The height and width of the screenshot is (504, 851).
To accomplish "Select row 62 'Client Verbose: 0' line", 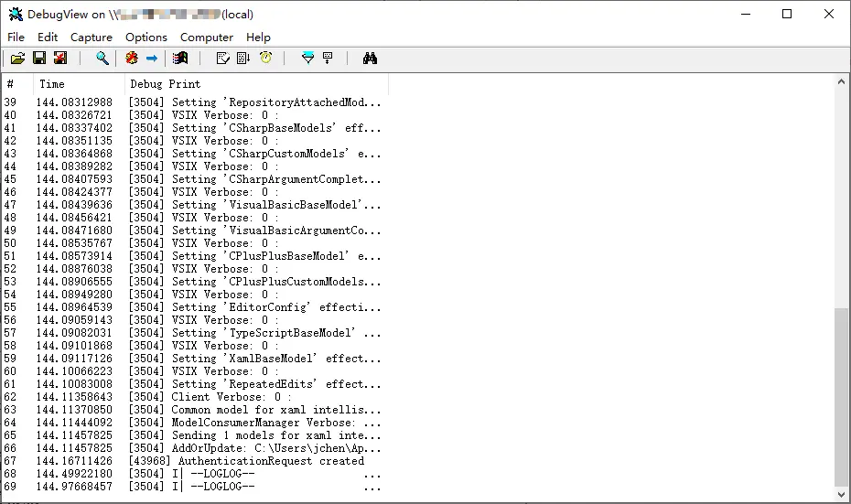I will pyautogui.click(x=193, y=397).
